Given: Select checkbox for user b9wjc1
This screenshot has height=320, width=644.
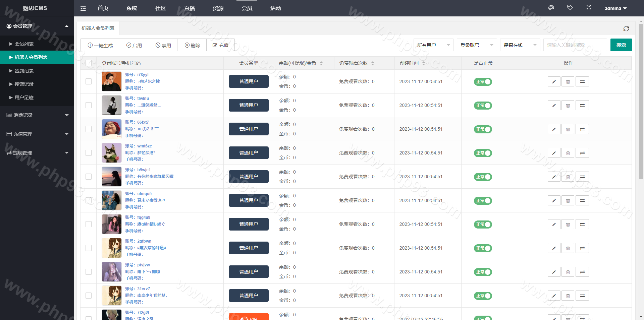Looking at the screenshot, I should 89,177.
